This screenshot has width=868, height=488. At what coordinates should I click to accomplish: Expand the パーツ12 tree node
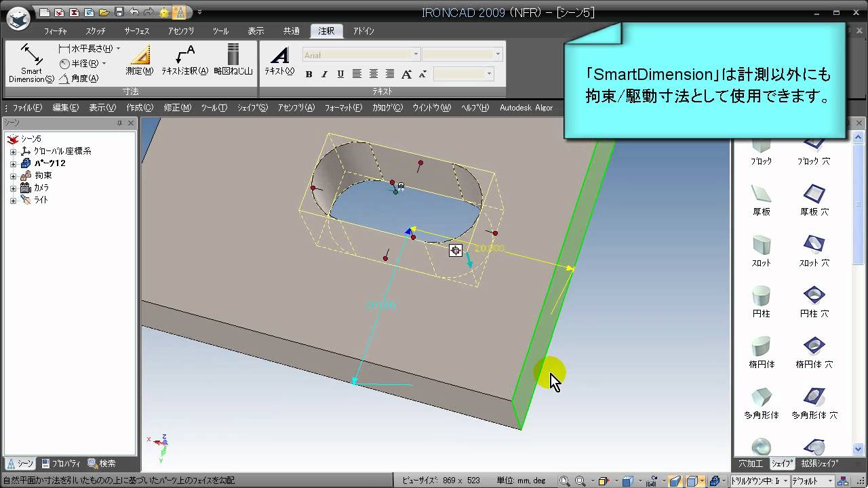pyautogui.click(x=13, y=163)
